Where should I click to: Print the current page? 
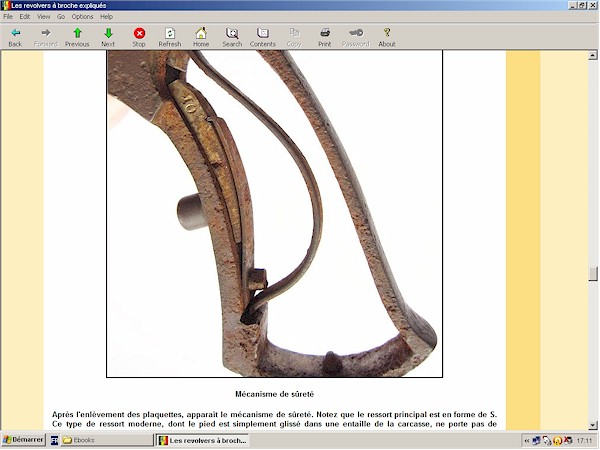325,37
